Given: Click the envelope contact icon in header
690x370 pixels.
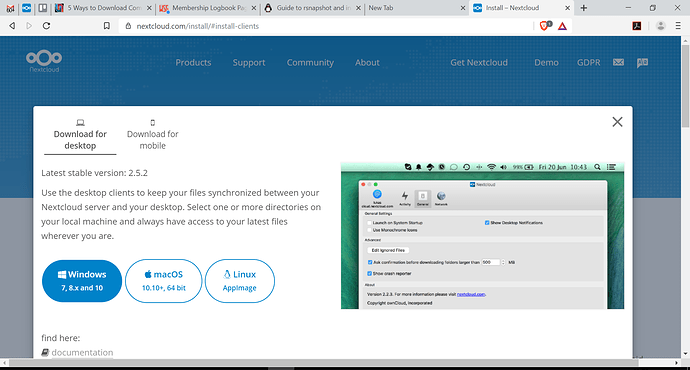Looking at the screenshot, I should 618,62.
